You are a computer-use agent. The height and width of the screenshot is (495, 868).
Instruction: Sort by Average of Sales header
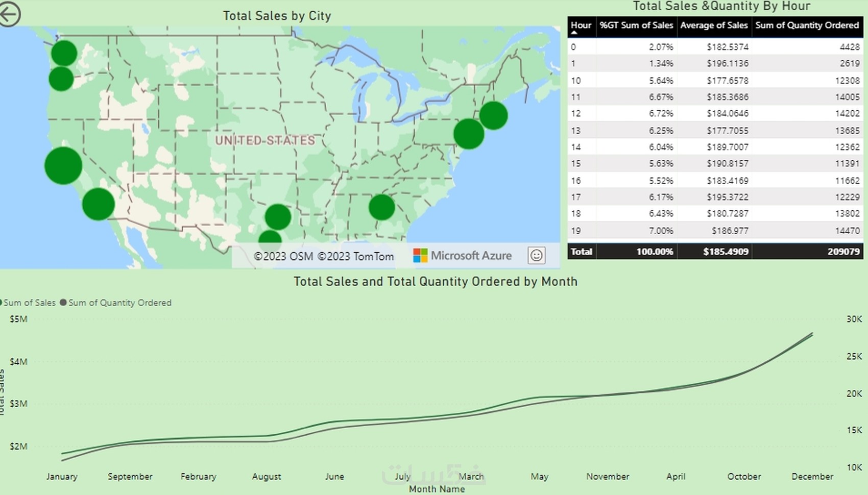click(x=714, y=25)
